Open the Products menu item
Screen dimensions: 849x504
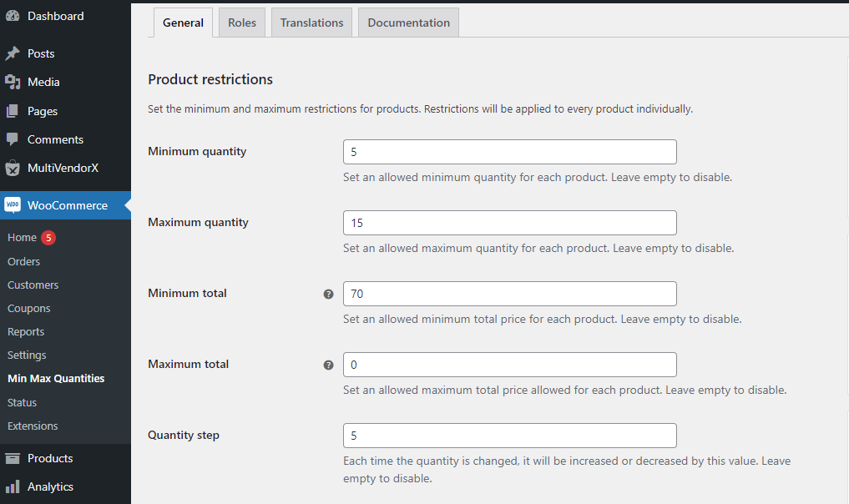[x=50, y=458]
